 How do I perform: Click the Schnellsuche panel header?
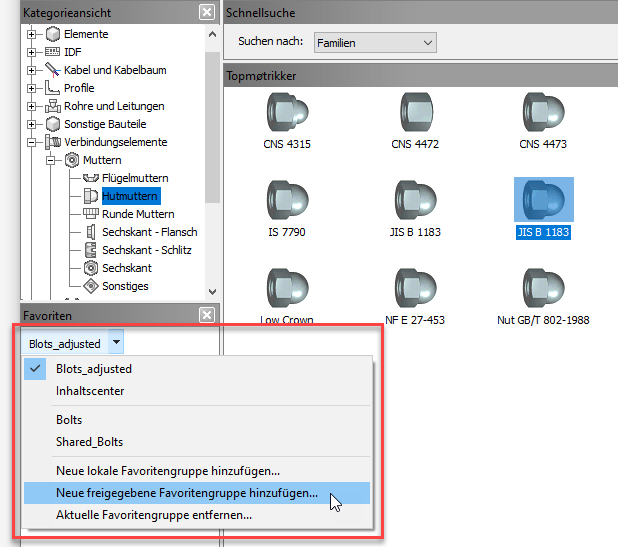tap(421, 12)
